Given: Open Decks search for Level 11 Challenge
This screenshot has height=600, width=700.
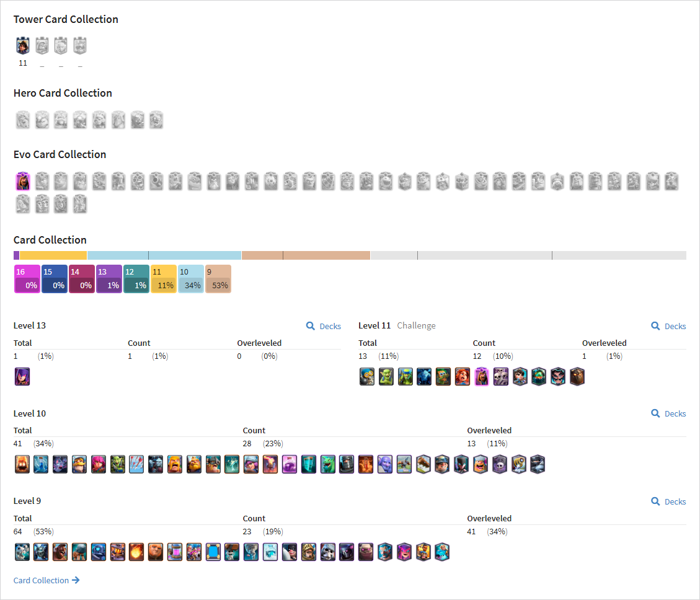Looking at the screenshot, I should click(x=668, y=326).
